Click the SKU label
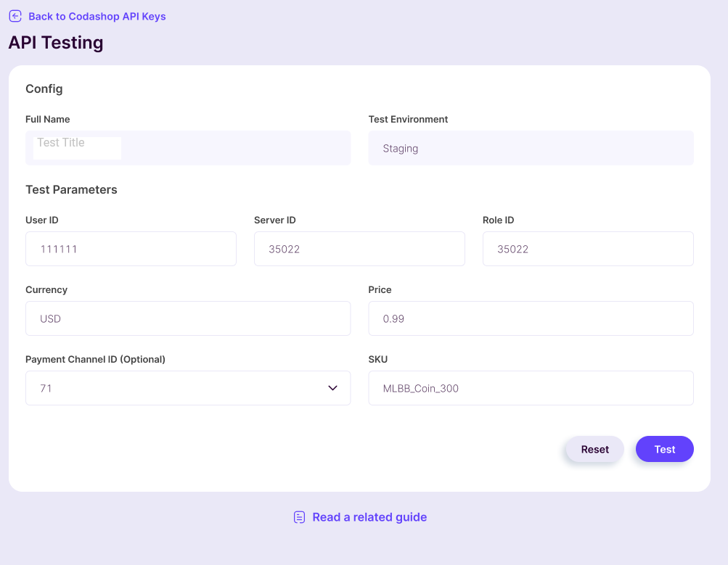The height and width of the screenshot is (565, 728). (378, 359)
